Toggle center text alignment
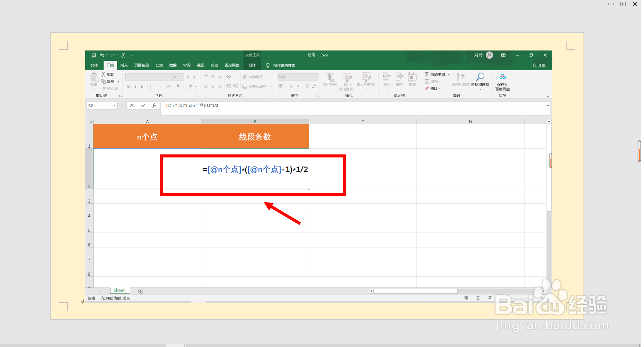The height and width of the screenshot is (347, 644). pyautogui.click(x=213, y=86)
